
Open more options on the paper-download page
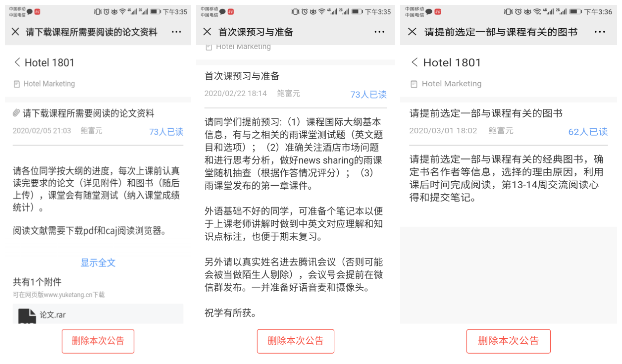pos(176,32)
